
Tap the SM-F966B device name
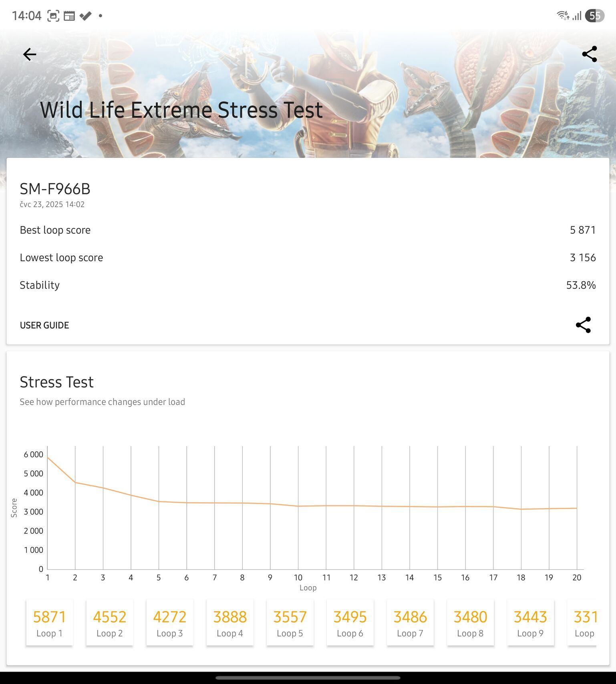55,189
